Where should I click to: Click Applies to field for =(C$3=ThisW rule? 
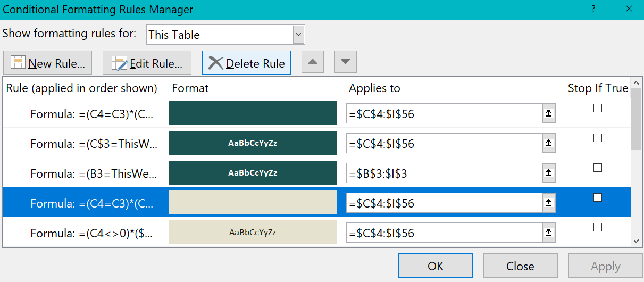pyautogui.click(x=444, y=143)
